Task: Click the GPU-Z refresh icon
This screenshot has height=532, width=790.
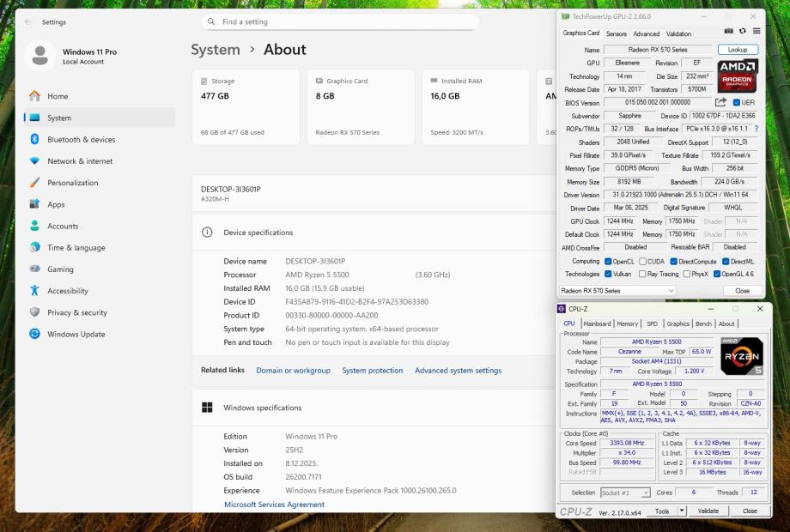Action: (x=742, y=33)
